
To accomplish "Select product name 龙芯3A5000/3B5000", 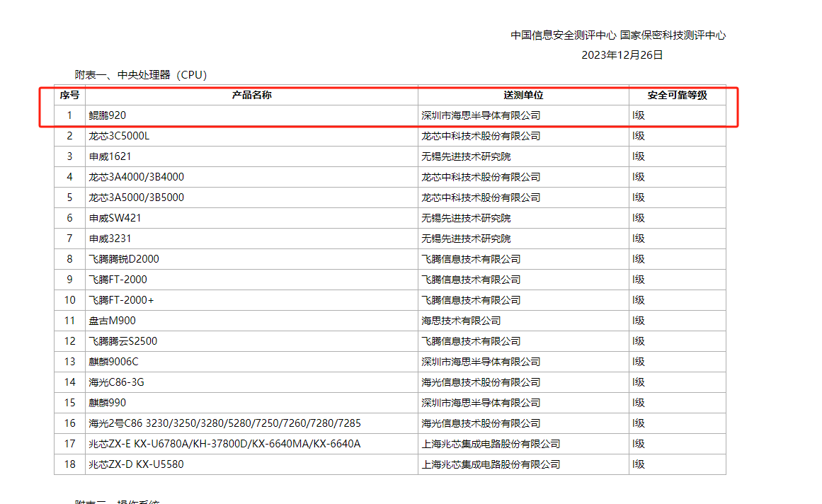I will 137,197.
